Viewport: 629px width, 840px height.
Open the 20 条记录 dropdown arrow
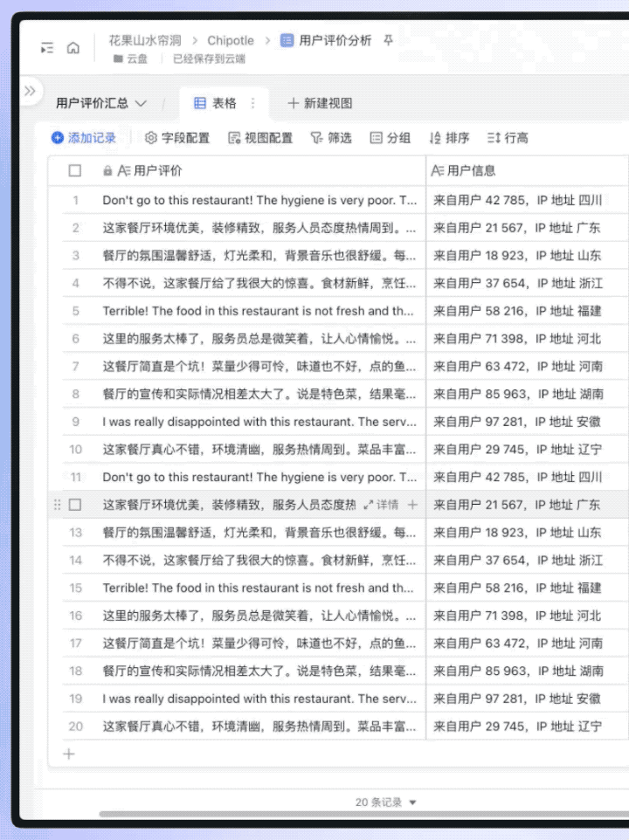tap(412, 802)
